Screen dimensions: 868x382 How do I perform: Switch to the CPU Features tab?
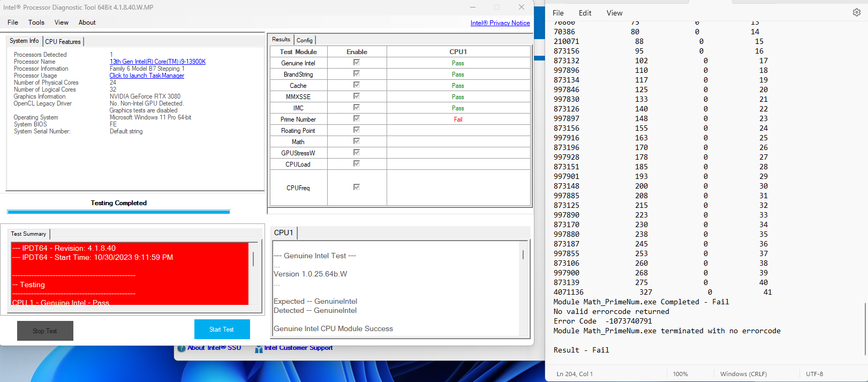coord(63,41)
